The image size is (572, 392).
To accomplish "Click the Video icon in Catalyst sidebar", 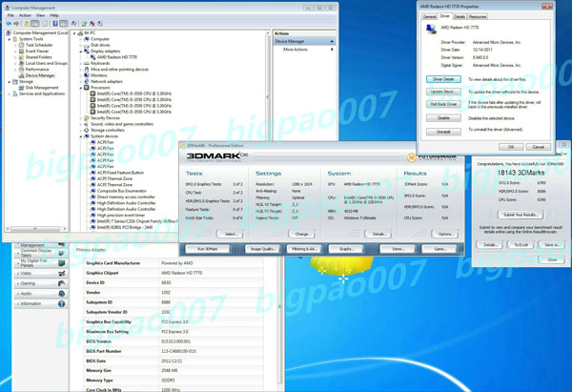I will coord(62,273).
